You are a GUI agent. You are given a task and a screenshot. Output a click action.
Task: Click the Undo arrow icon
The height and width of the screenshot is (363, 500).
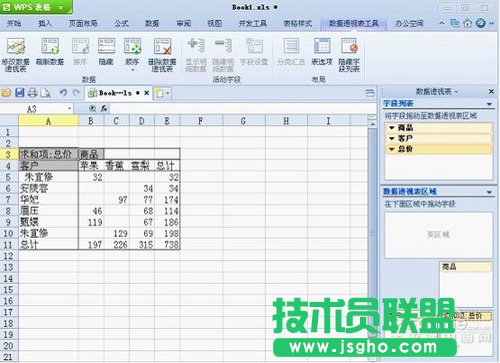[x=63, y=93]
